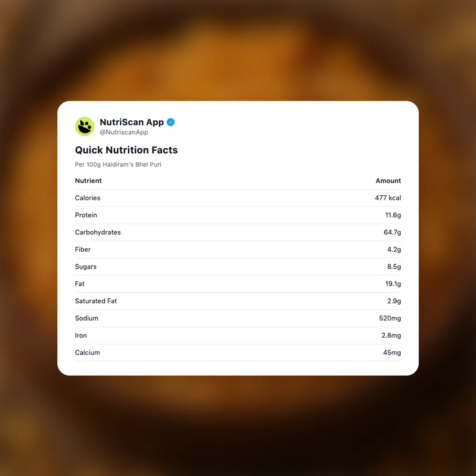Select the Fiber row label
This screenshot has height=476, width=476.
pos(83,249)
